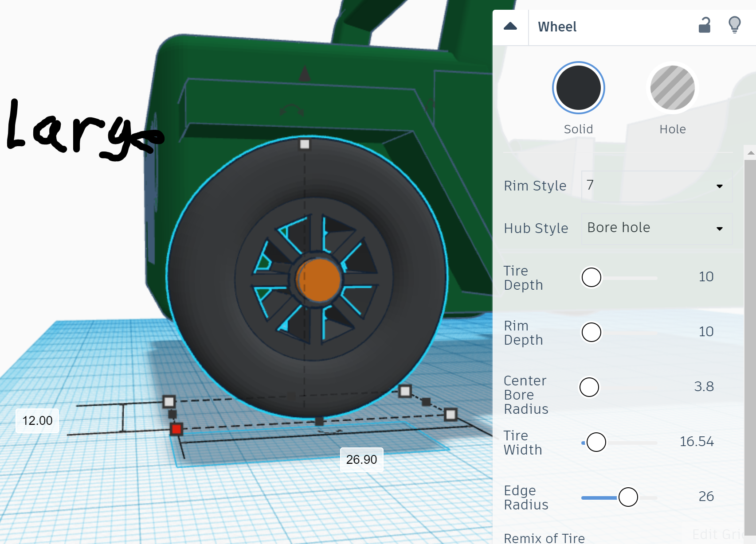The width and height of the screenshot is (756, 544).
Task: Click the orange wheel hub center
Action: (x=318, y=280)
